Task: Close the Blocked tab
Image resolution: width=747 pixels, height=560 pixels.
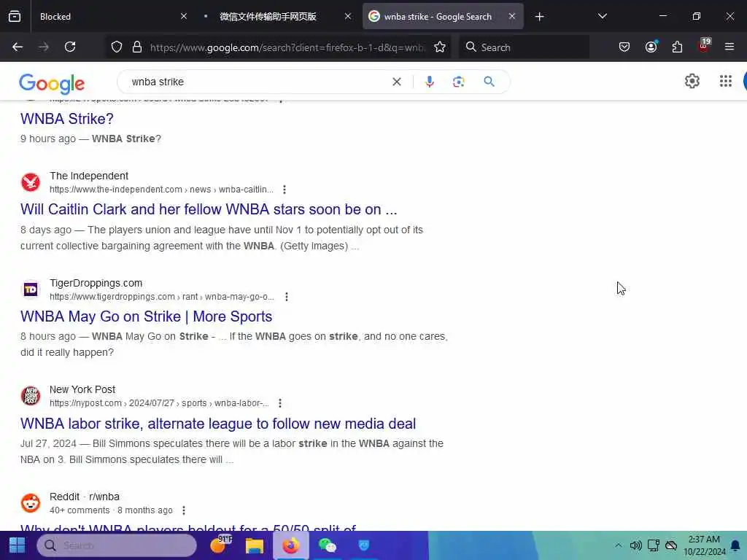Action: coord(184,16)
